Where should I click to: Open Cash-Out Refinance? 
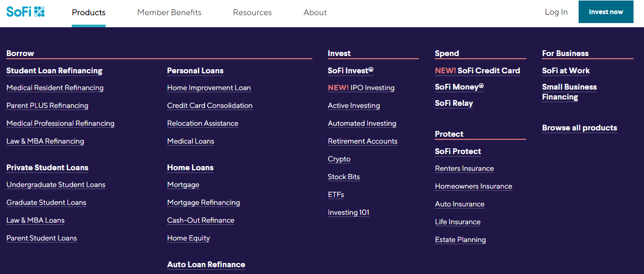coord(200,221)
